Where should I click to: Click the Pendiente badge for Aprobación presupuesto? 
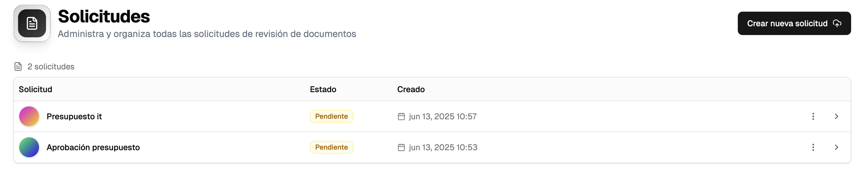331,148
